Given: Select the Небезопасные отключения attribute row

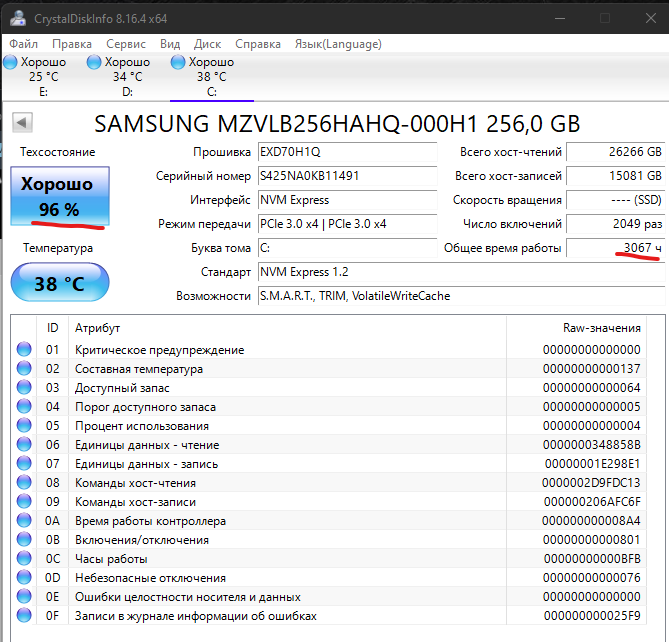Looking at the screenshot, I should 329,578.
